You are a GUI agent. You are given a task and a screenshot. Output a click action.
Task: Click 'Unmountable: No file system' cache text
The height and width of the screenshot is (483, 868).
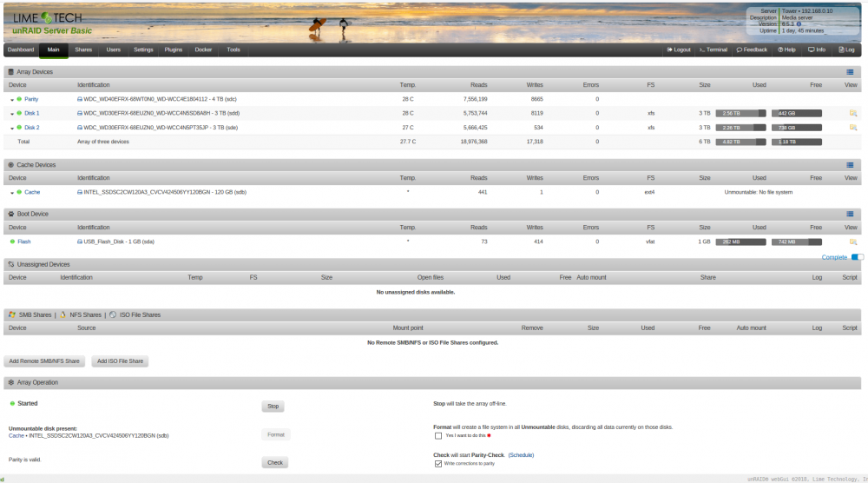759,192
